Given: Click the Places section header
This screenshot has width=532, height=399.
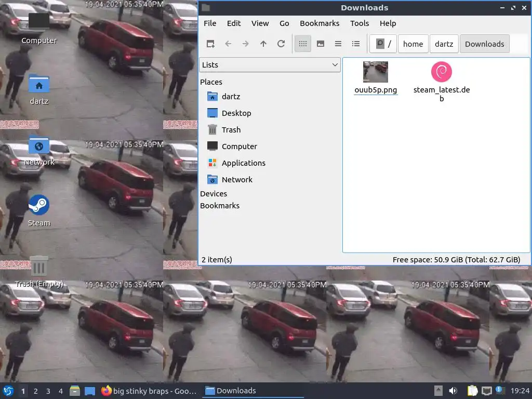Looking at the screenshot, I should pos(211,82).
